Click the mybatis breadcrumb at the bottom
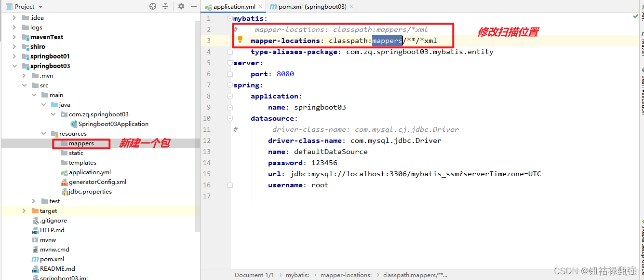The height and width of the screenshot is (280, 644). click(x=297, y=275)
